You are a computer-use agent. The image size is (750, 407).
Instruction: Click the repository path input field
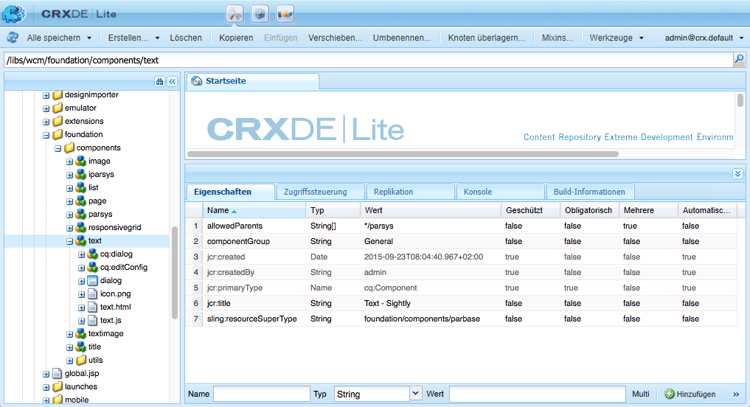367,60
